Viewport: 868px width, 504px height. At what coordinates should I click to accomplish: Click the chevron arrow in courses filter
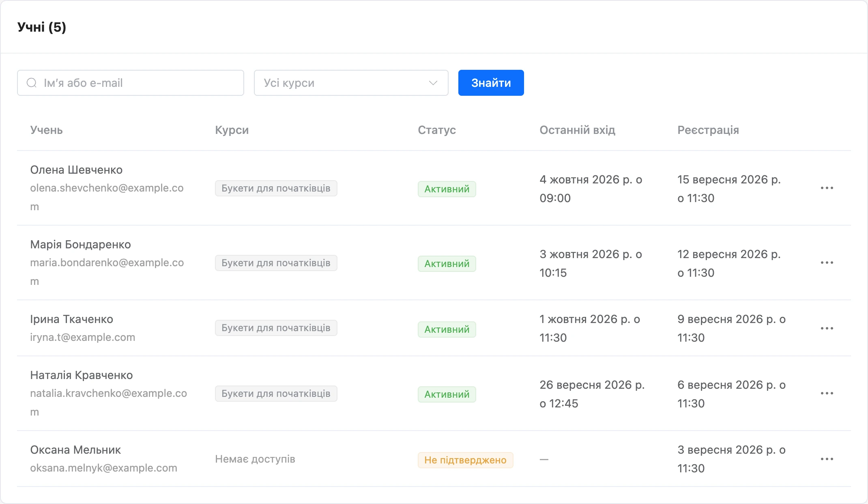433,83
